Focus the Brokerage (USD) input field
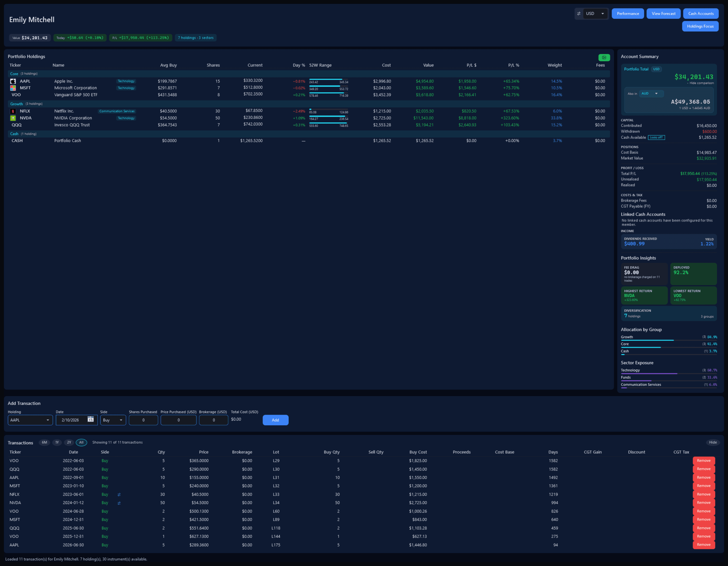Viewport: 728px width, 566px height. [214, 420]
